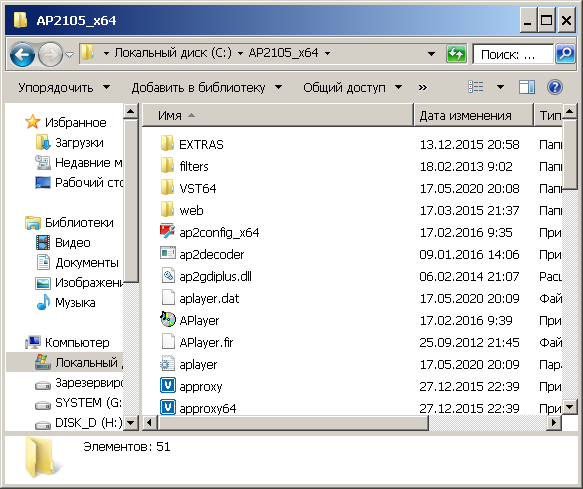Open recent pages dropdown next to Forward

click(69, 55)
